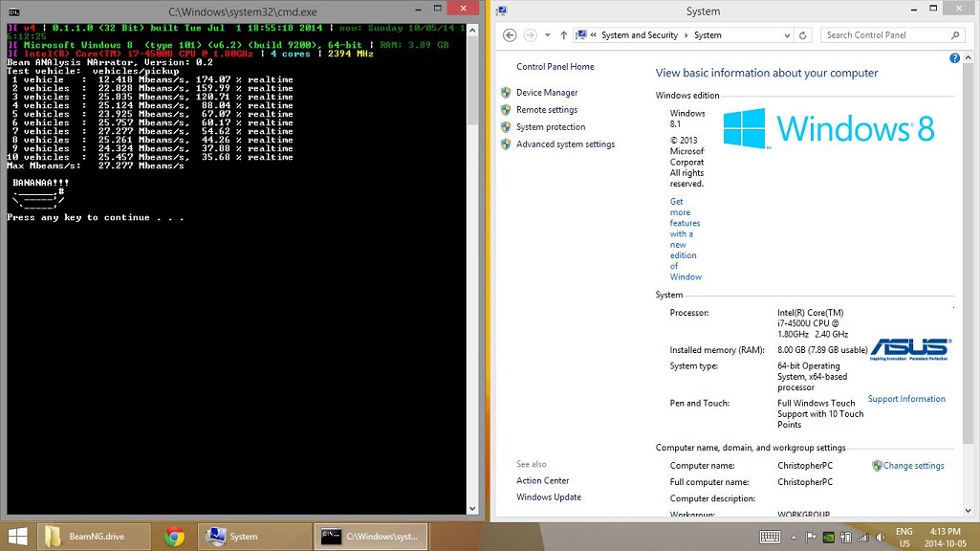The width and height of the screenshot is (980, 551).
Task: Open Action Center link
Action: point(542,480)
